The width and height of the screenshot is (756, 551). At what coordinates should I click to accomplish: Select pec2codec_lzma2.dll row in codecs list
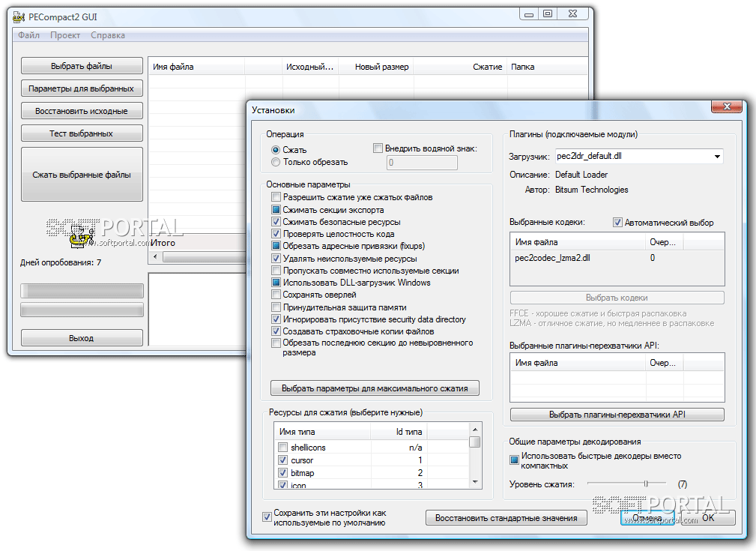click(x=617, y=258)
